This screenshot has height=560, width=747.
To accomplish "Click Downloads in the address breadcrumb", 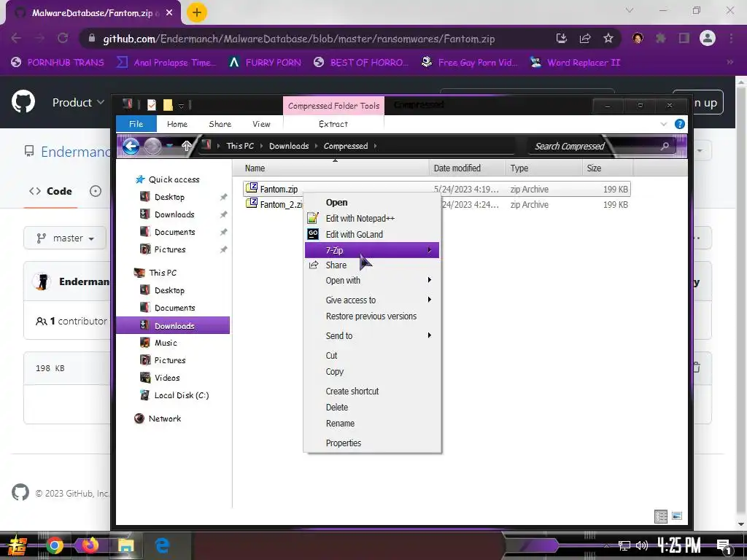I will click(x=289, y=146).
